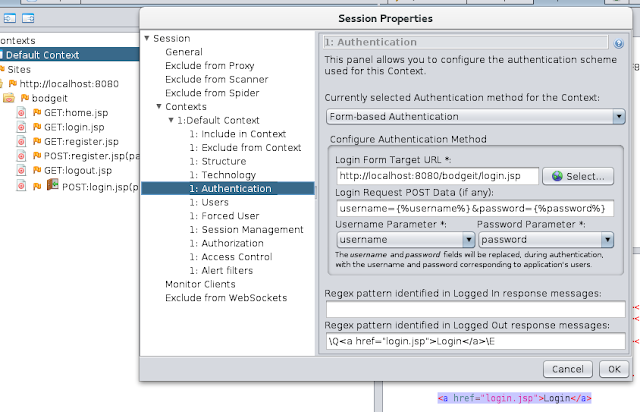Open the Password Parameter dropdown
Viewport: 640px width, 412px height.
click(606, 240)
